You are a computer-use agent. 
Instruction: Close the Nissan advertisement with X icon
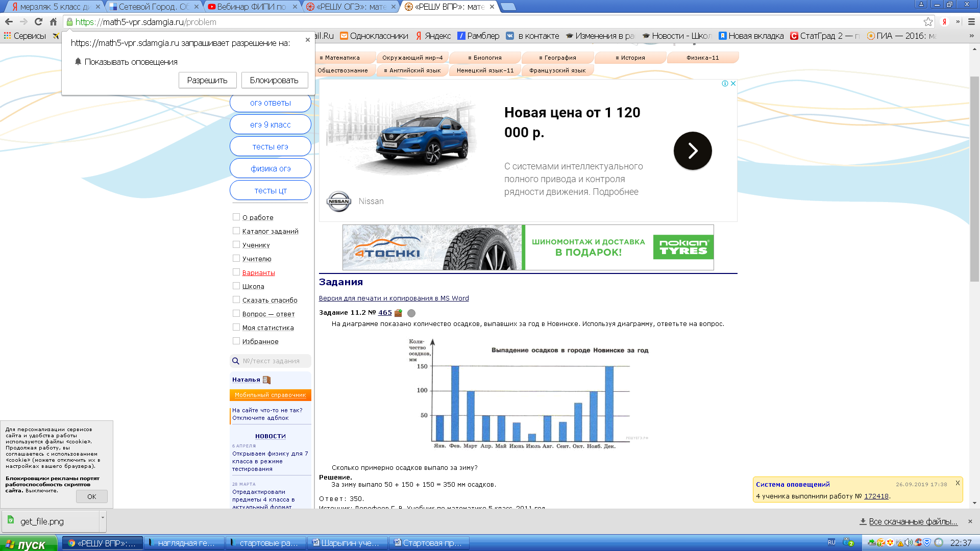click(x=733, y=83)
